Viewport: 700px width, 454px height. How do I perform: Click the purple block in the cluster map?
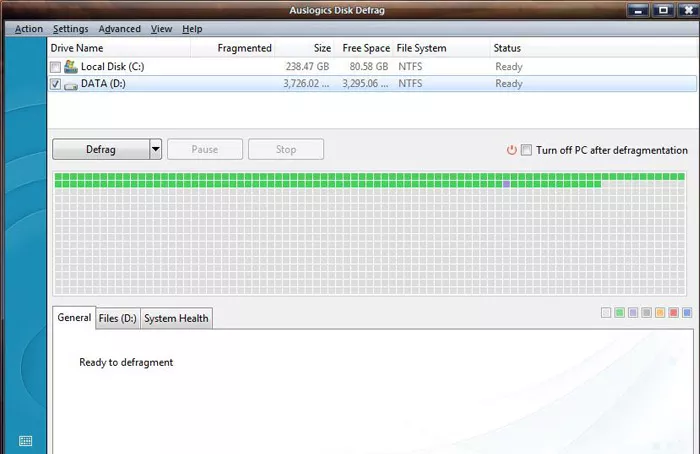(506, 184)
